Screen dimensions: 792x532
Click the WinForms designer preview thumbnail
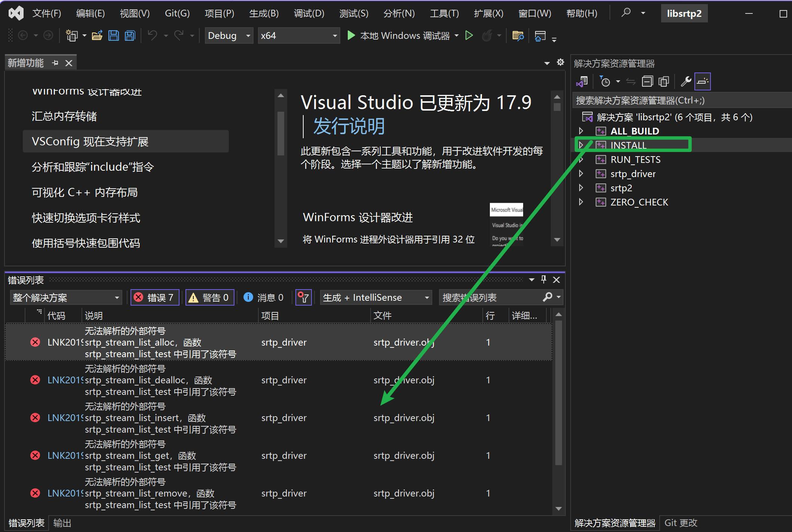(507, 224)
